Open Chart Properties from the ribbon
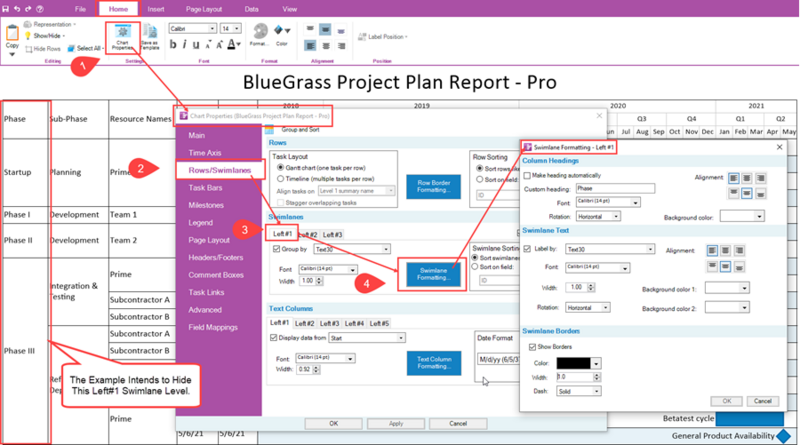 tap(122, 37)
